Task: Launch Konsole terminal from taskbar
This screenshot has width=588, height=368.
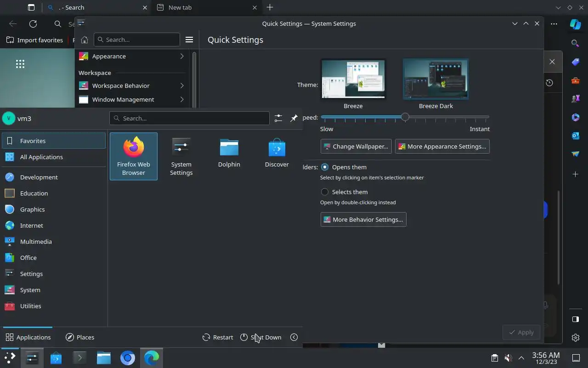Action: pyautogui.click(x=80, y=357)
